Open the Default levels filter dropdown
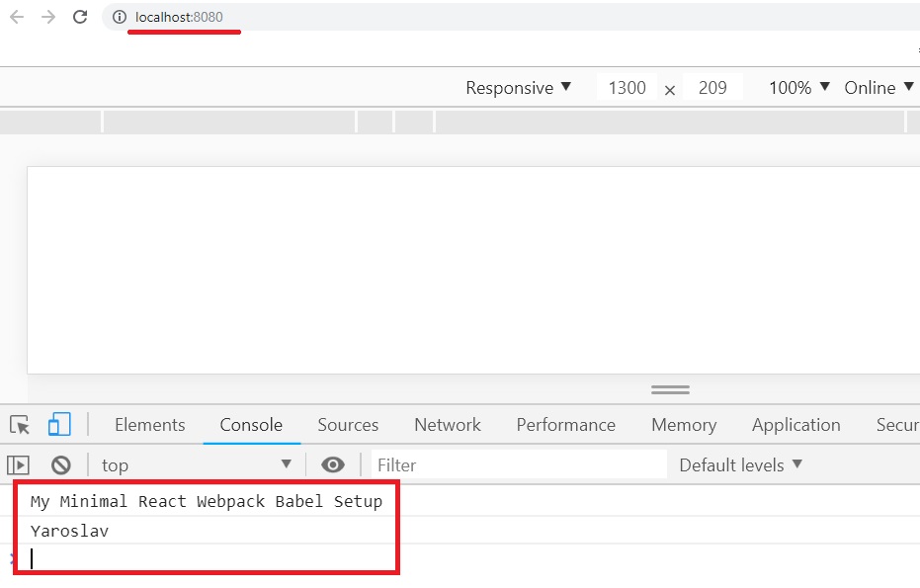 coord(738,464)
